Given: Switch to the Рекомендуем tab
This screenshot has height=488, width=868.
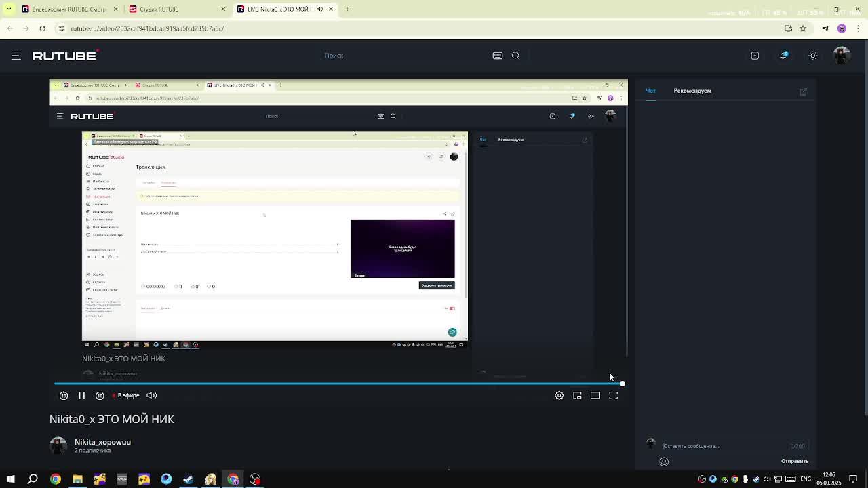Looking at the screenshot, I should pos(692,91).
